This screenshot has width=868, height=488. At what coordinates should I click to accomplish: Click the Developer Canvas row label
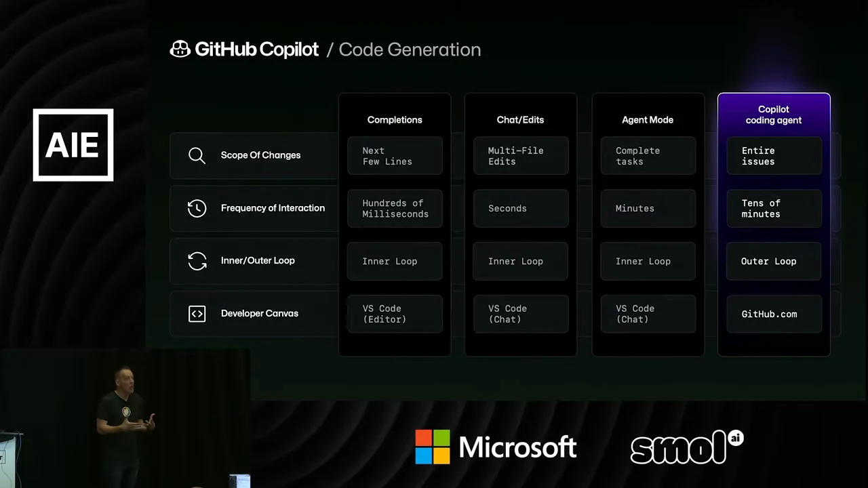tap(260, 313)
